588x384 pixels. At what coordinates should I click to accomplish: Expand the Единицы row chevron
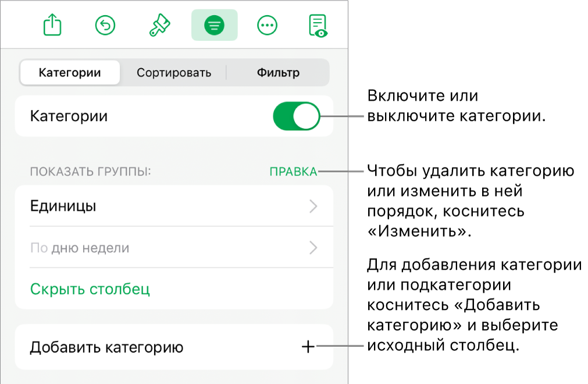pos(313,206)
